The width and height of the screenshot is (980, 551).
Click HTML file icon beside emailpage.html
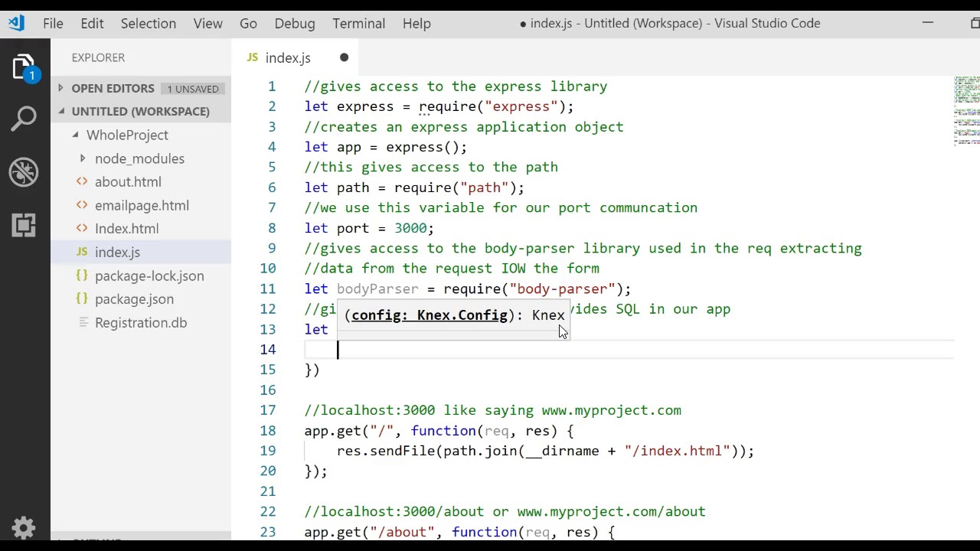coord(82,205)
